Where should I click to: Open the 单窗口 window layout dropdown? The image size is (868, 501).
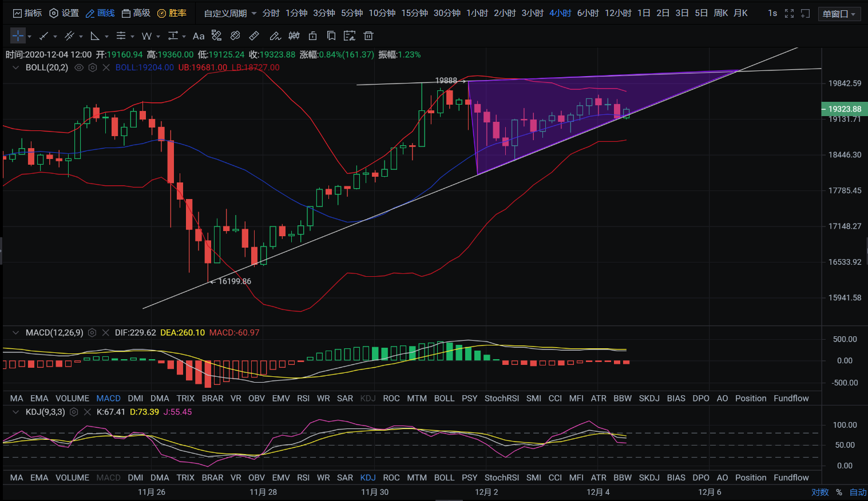click(839, 14)
